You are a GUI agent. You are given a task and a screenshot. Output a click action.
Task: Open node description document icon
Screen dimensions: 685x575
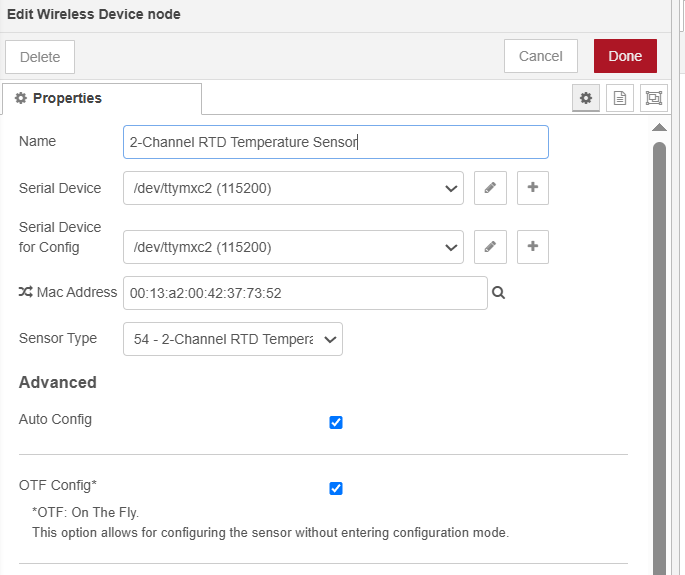pos(620,98)
